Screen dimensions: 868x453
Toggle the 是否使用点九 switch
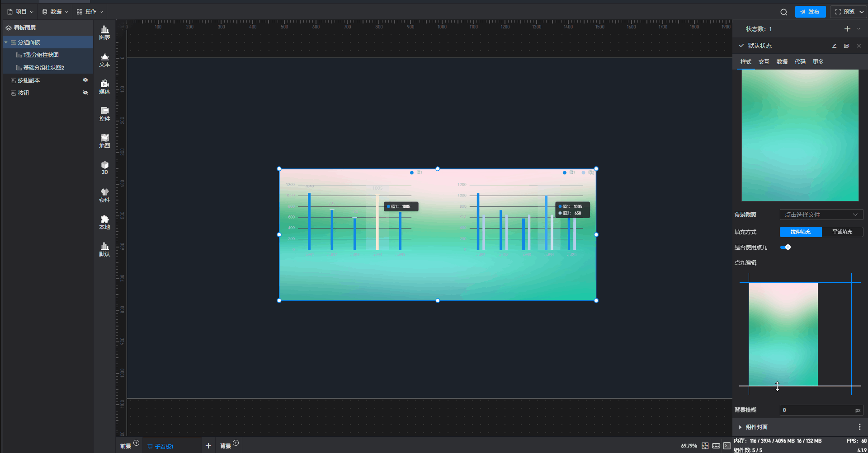coord(785,247)
